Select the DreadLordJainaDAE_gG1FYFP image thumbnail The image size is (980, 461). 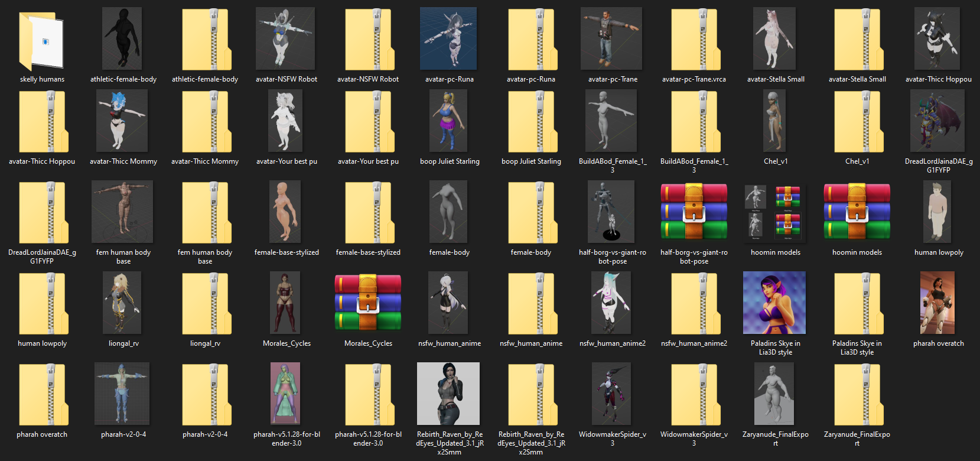[937, 121]
